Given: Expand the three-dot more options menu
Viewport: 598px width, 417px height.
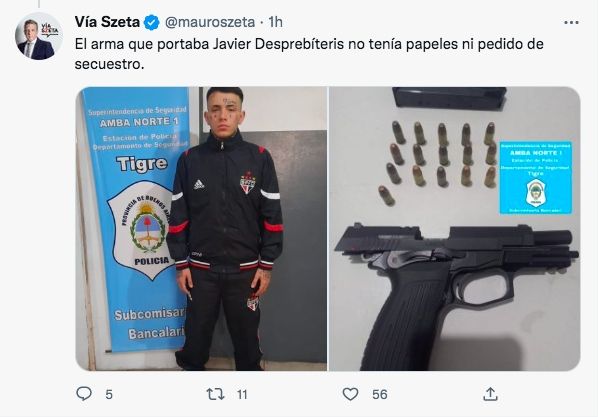Looking at the screenshot, I should click(571, 23).
